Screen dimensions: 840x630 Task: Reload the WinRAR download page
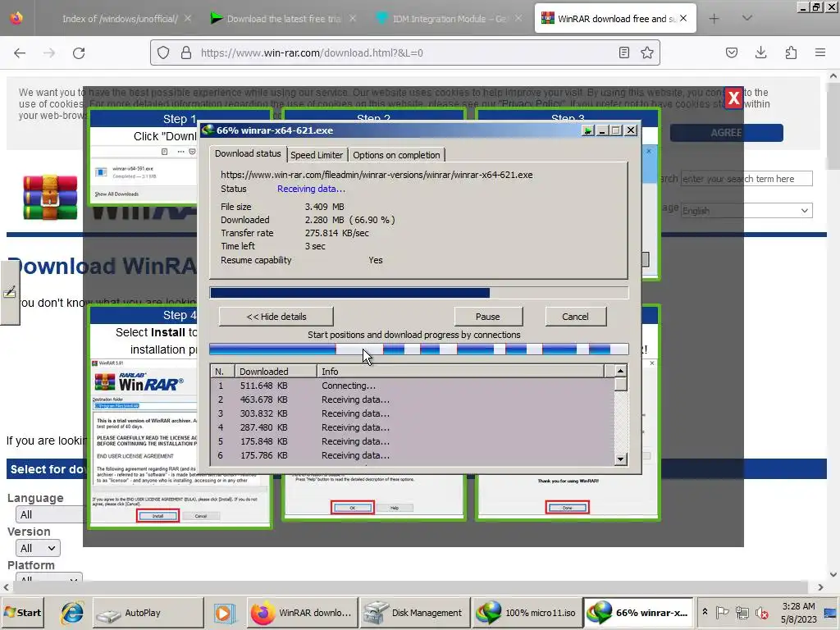click(x=79, y=53)
